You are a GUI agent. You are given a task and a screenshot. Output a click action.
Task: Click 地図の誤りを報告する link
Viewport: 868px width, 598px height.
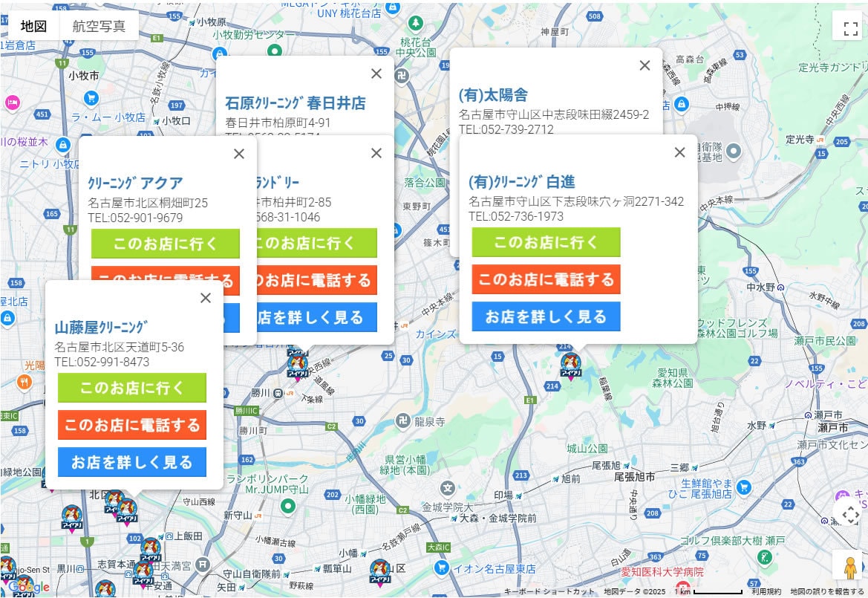point(827,591)
